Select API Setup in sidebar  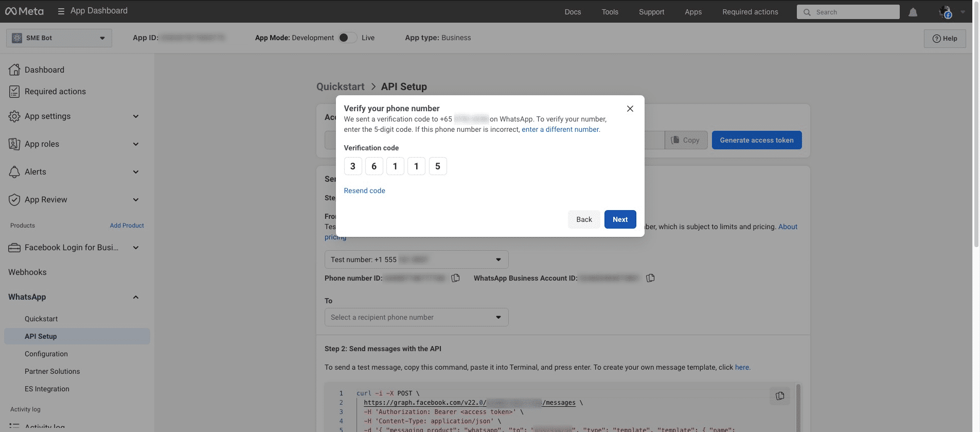[x=77, y=336]
